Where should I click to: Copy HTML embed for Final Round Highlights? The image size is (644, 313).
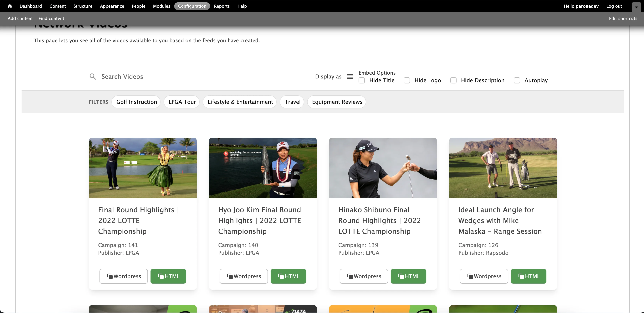coord(168,276)
